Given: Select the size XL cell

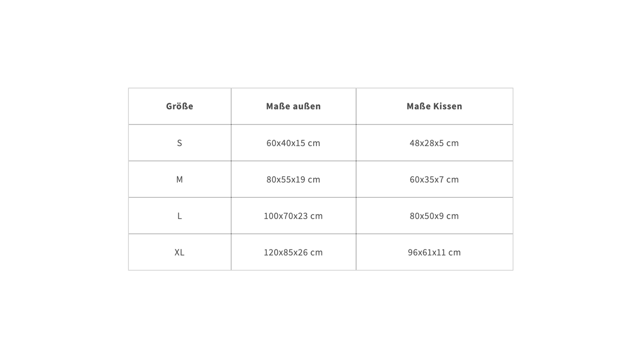Looking at the screenshot, I should click(x=179, y=253).
